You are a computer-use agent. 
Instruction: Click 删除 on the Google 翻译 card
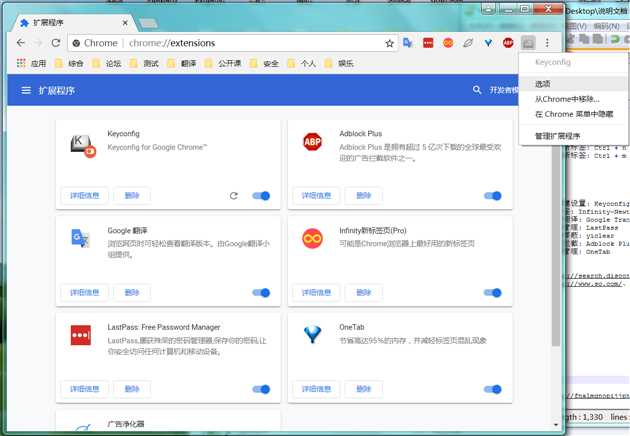(132, 293)
